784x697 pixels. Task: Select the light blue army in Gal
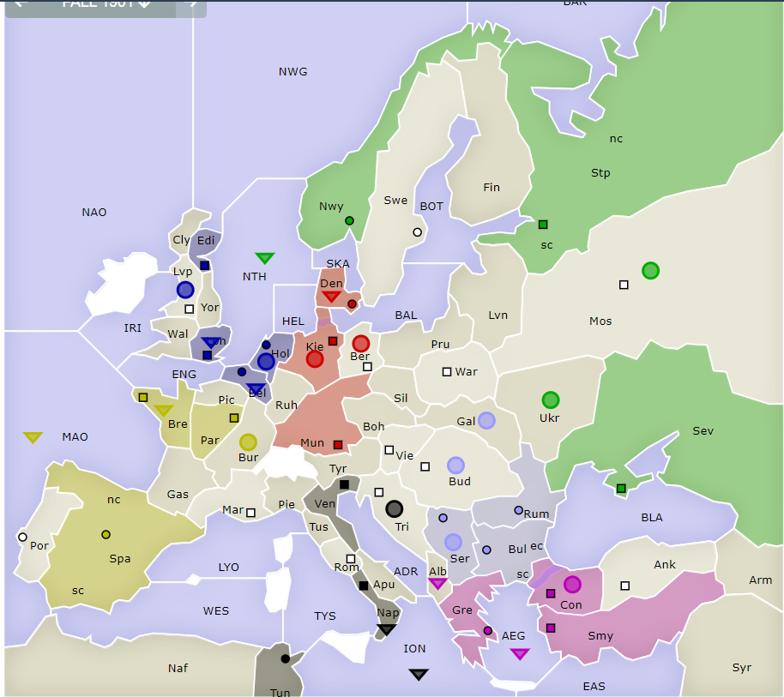pos(486,421)
